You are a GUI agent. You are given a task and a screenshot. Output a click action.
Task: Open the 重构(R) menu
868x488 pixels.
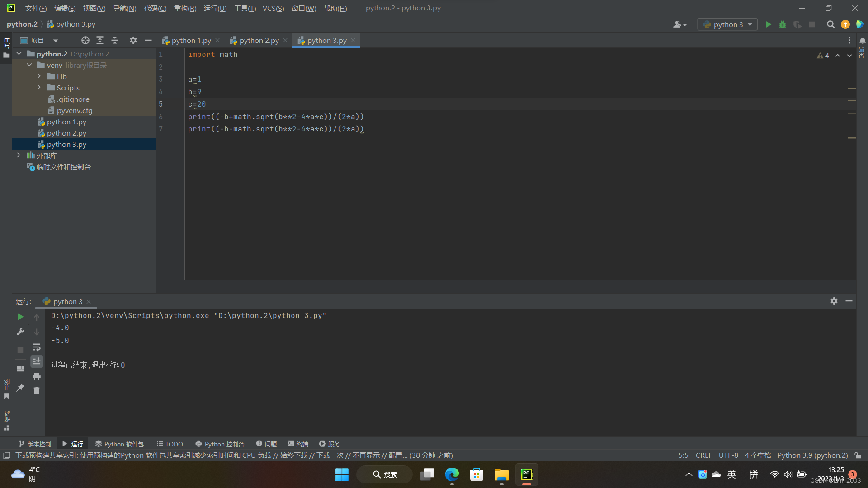[x=185, y=8]
